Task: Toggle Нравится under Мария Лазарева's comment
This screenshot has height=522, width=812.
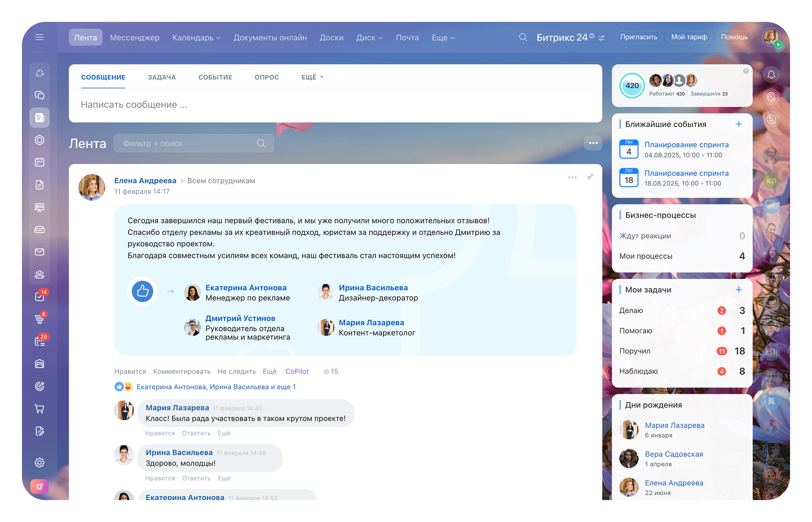Action: click(160, 433)
